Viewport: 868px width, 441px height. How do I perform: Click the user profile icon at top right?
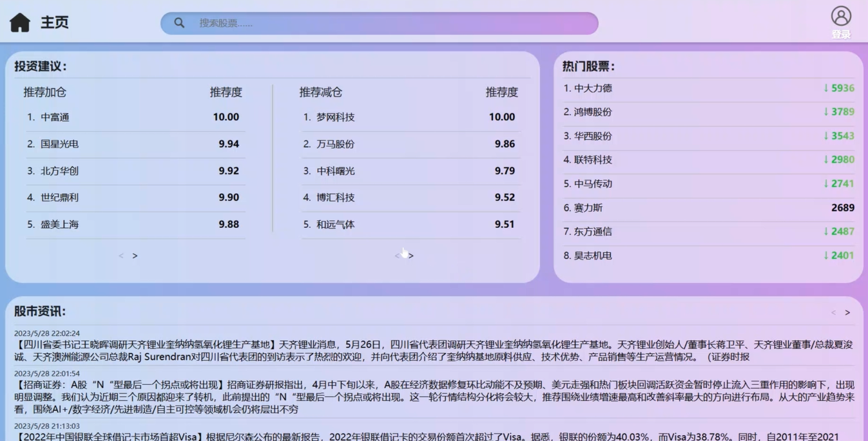pos(841,15)
